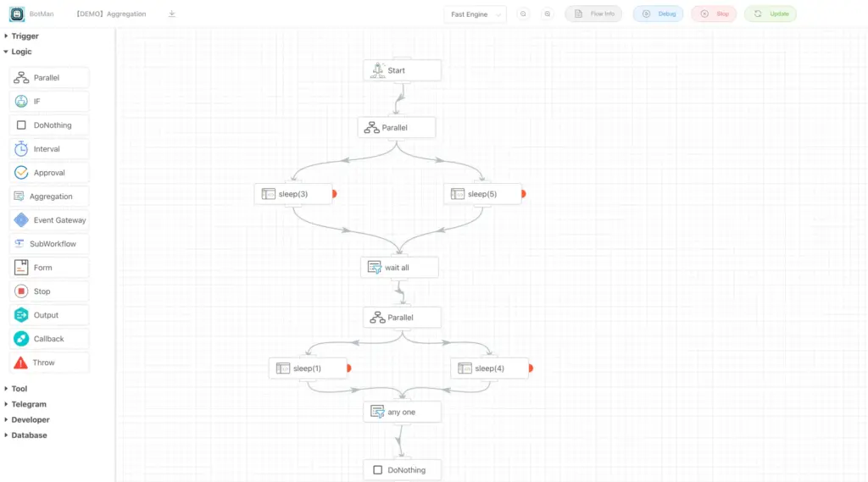Click the download icon beside the flow title

click(171, 14)
